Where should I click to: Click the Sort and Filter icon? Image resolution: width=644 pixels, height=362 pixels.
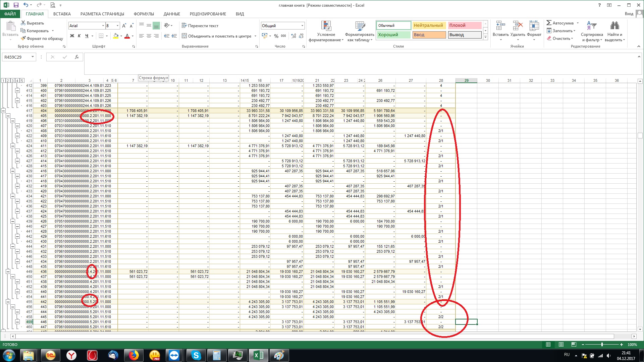pos(591,26)
